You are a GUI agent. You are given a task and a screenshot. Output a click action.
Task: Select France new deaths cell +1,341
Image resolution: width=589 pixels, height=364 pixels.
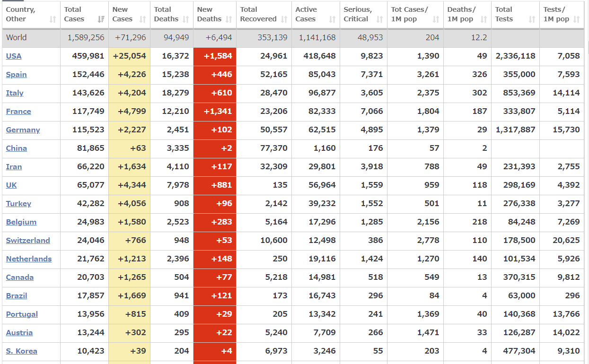pyautogui.click(x=215, y=111)
